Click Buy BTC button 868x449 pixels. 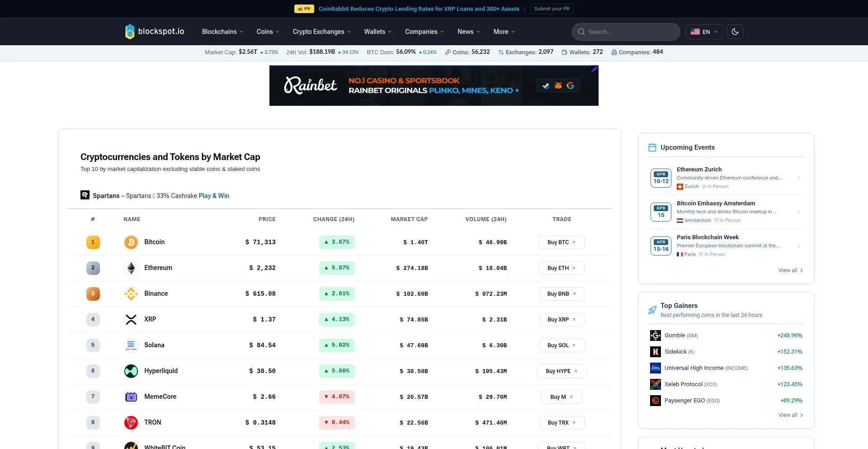coord(561,242)
